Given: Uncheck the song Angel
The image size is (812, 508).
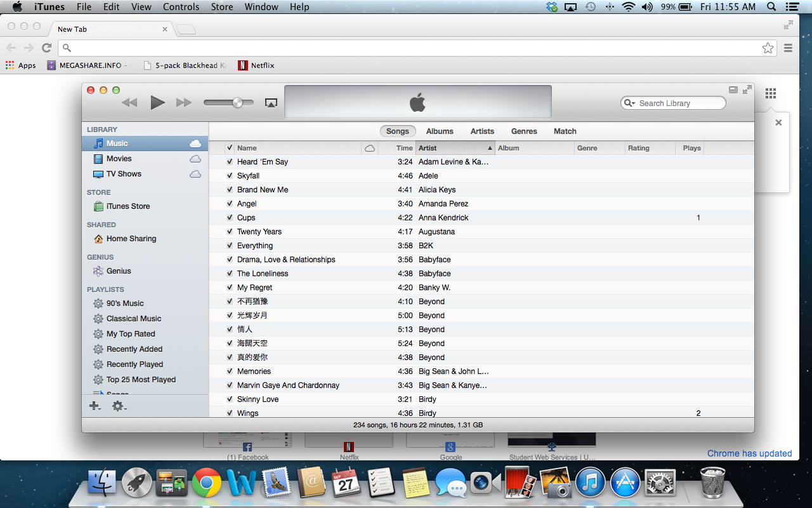Looking at the screenshot, I should pos(230,204).
